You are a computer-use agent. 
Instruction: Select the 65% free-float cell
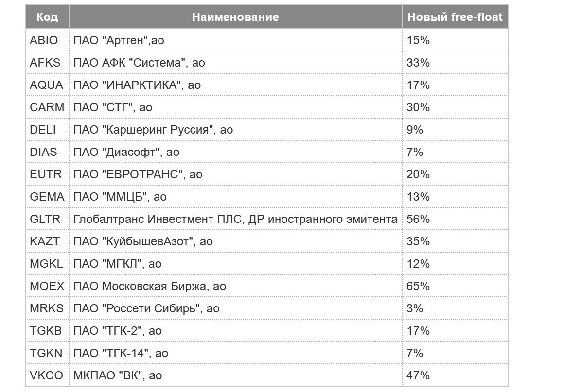coord(418,286)
